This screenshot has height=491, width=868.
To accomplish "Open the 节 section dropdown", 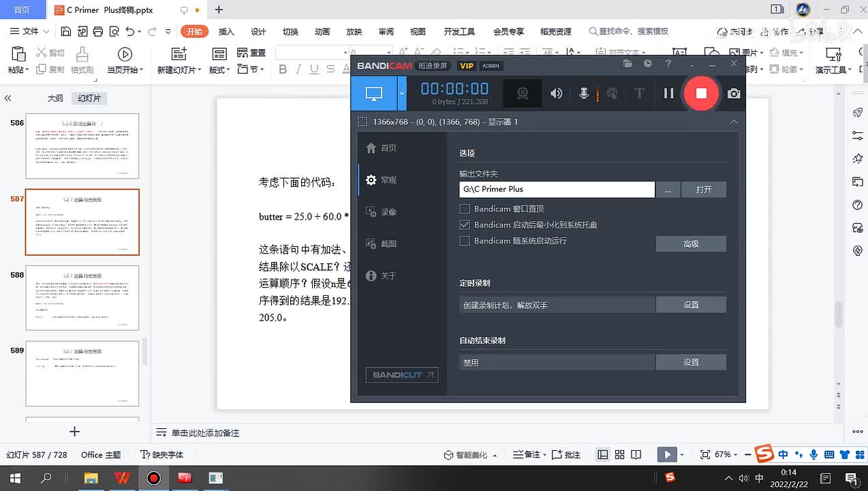I will 251,70.
